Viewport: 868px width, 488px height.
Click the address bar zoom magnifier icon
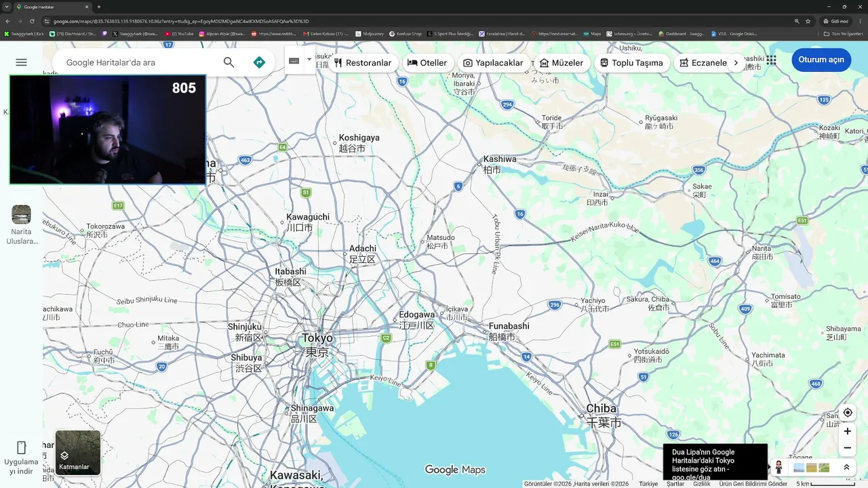(797, 21)
